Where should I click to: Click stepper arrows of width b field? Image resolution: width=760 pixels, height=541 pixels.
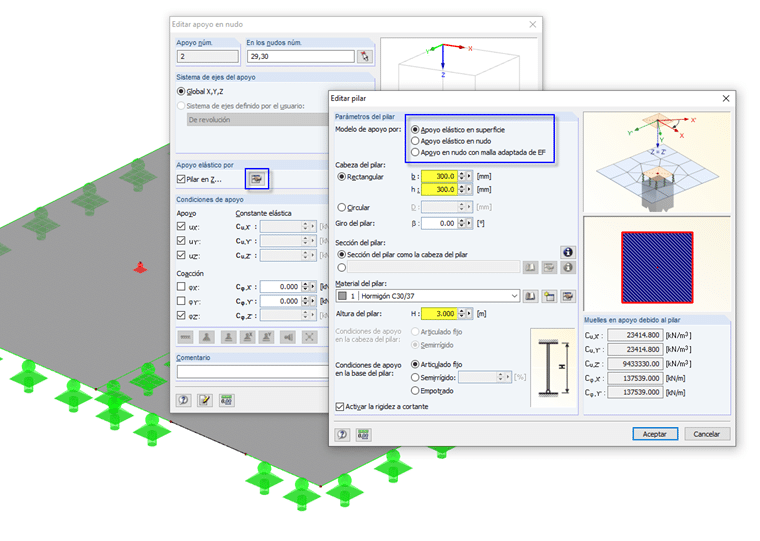pos(461,176)
